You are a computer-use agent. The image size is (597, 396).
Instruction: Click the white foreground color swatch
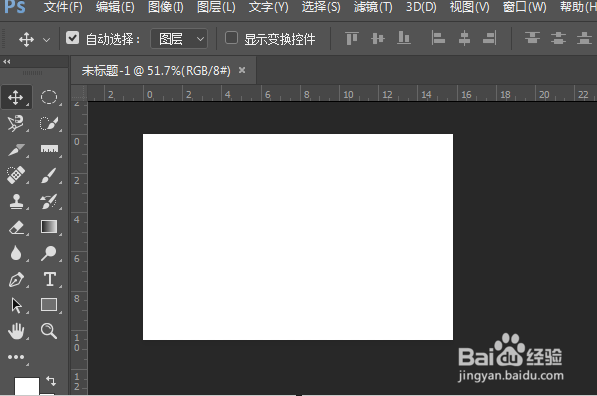pyautogui.click(x=27, y=386)
